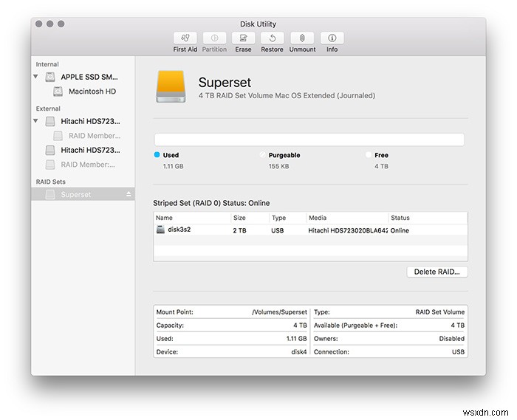Click the Purgeable legend dot
Viewport: 517px width, 420px height.
[x=262, y=154]
